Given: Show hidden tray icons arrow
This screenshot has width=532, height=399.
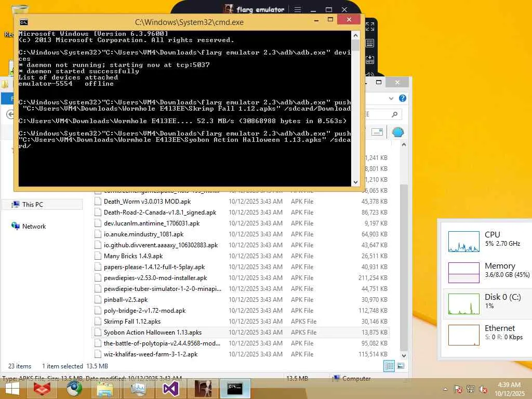Looking at the screenshot, I should [x=445, y=389].
